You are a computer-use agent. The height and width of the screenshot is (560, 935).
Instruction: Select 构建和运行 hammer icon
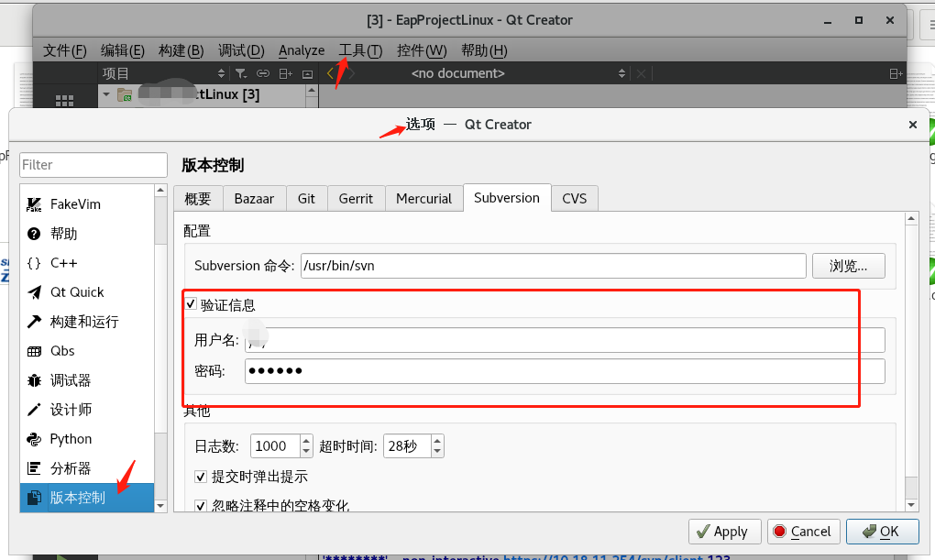[34, 322]
